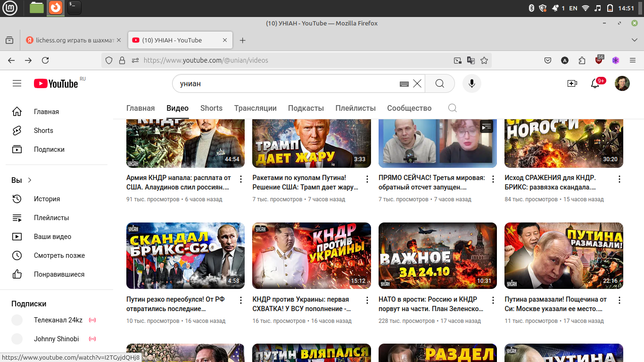Clear the search box with X icon

[417, 83]
